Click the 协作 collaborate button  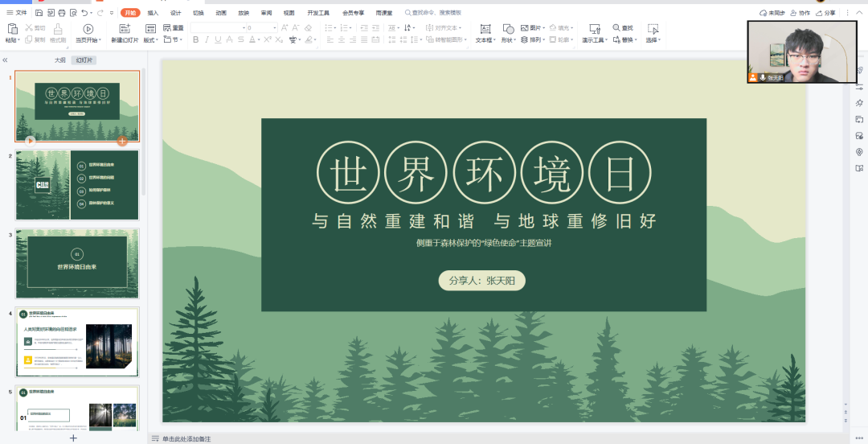point(800,13)
